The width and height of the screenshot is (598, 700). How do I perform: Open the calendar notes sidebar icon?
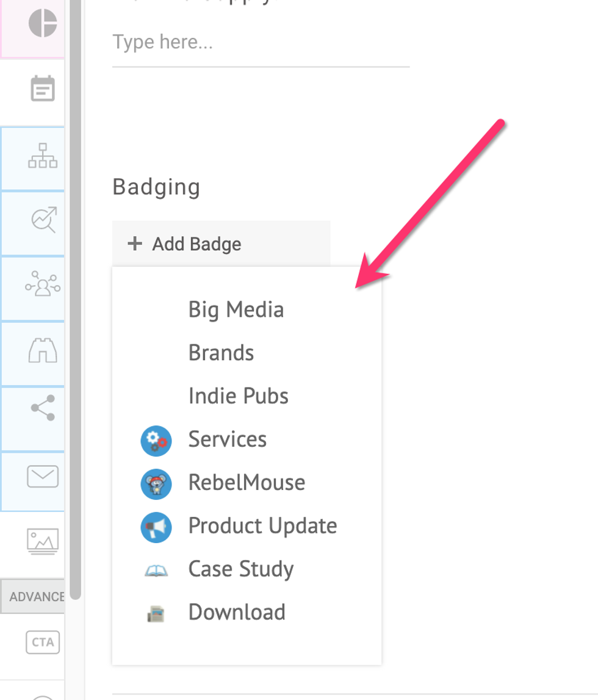click(x=43, y=89)
